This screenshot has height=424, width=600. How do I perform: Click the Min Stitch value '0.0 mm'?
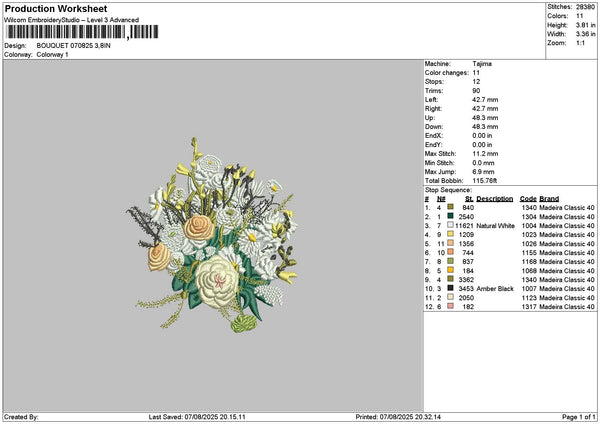[483, 163]
